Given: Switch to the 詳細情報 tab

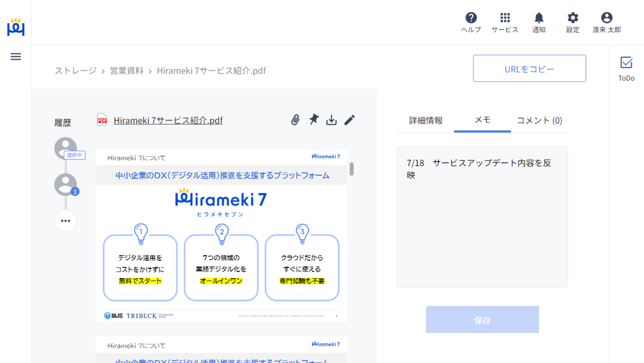Looking at the screenshot, I should (x=425, y=121).
